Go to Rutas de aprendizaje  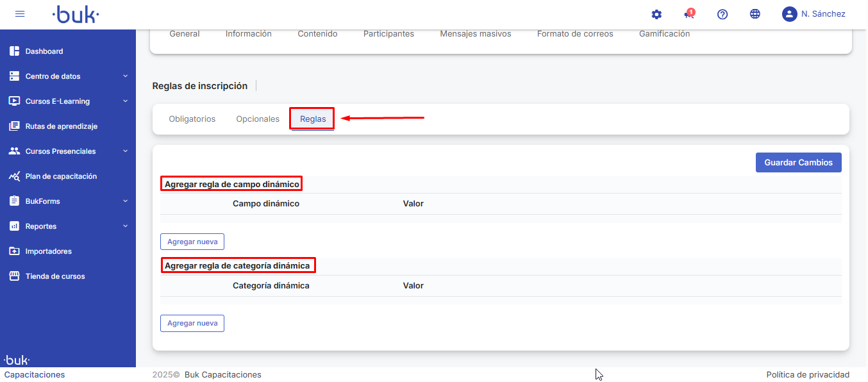(61, 126)
